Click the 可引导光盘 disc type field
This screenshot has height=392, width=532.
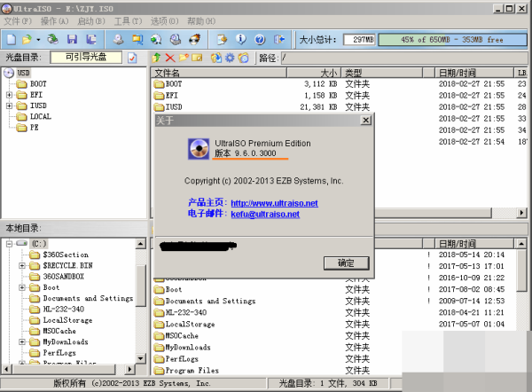pos(86,58)
